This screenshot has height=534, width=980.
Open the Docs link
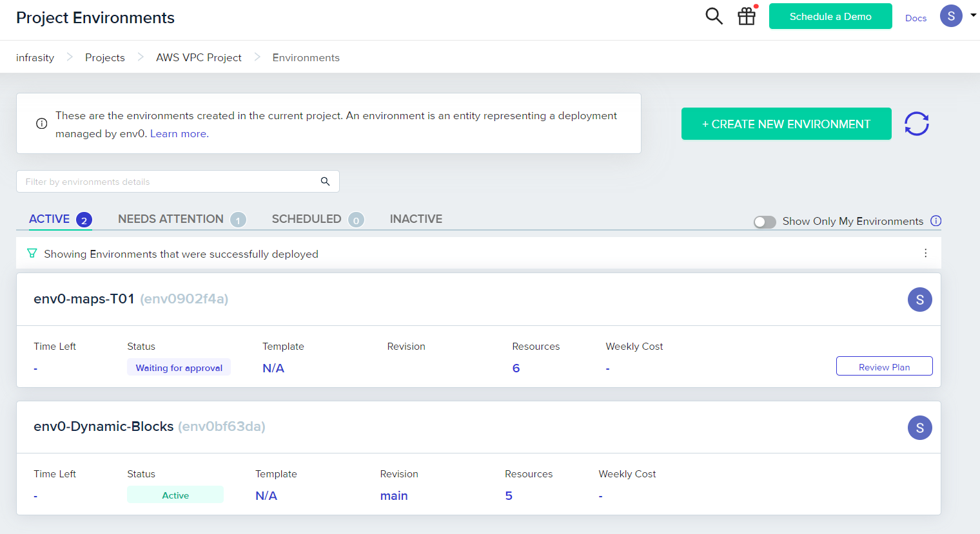click(x=916, y=18)
